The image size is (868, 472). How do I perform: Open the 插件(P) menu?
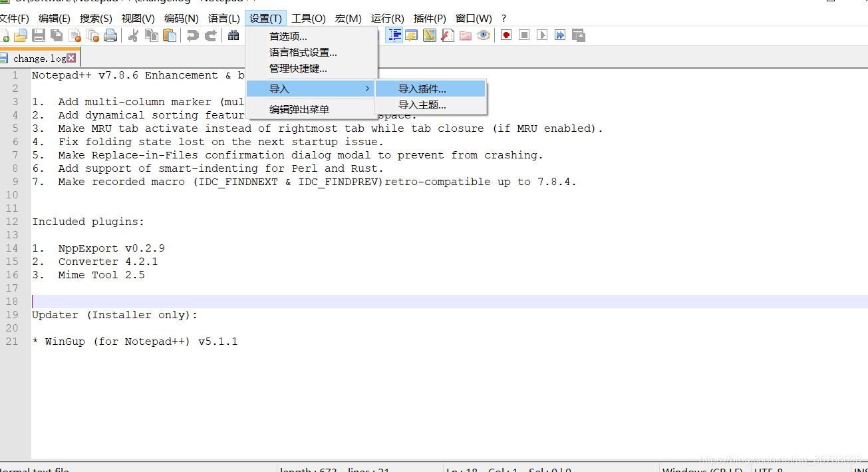(x=430, y=19)
